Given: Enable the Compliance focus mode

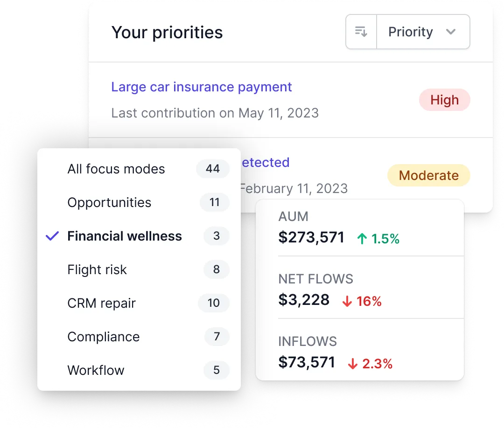Looking at the screenshot, I should 104,337.
